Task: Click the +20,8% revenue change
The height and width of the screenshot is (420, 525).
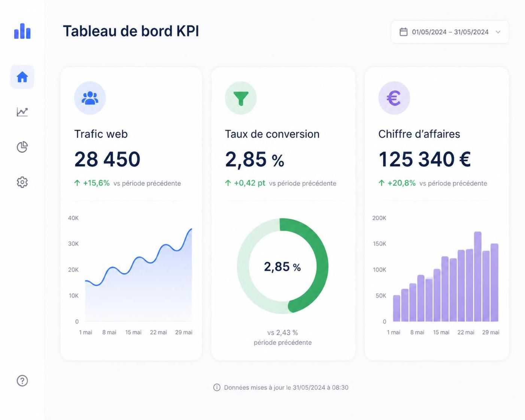Action: 397,183
